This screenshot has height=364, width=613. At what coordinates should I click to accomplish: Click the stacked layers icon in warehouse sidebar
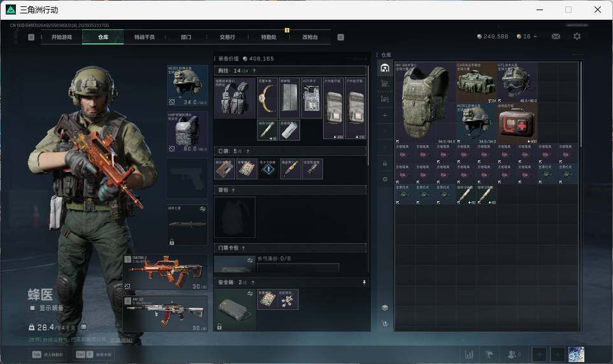tap(385, 308)
